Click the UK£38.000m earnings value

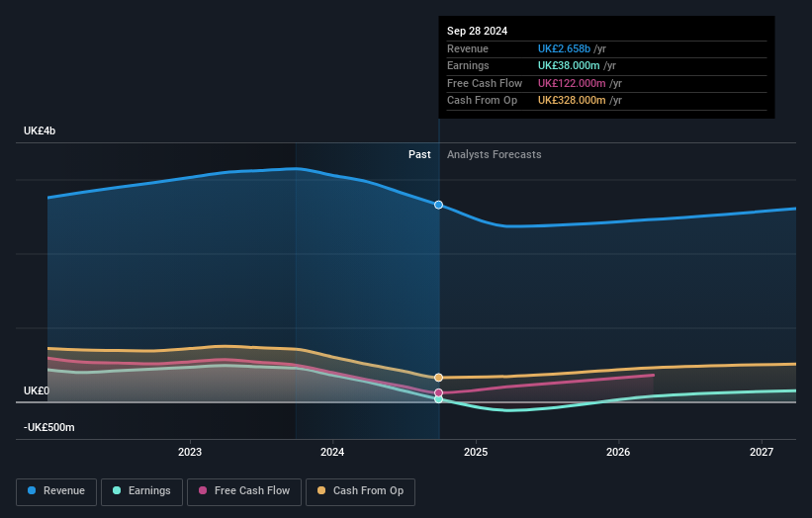(569, 65)
